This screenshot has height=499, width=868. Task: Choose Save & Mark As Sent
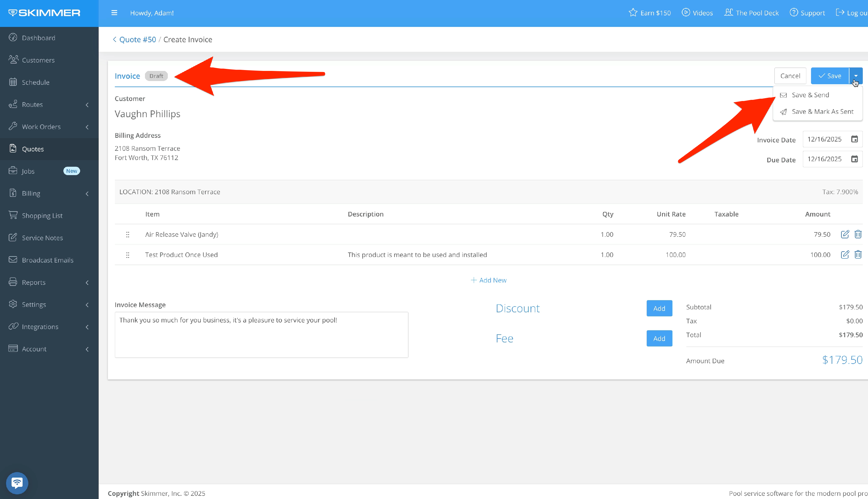tap(822, 112)
